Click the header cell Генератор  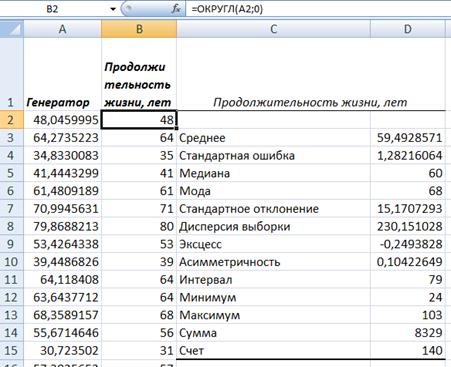coord(62,74)
